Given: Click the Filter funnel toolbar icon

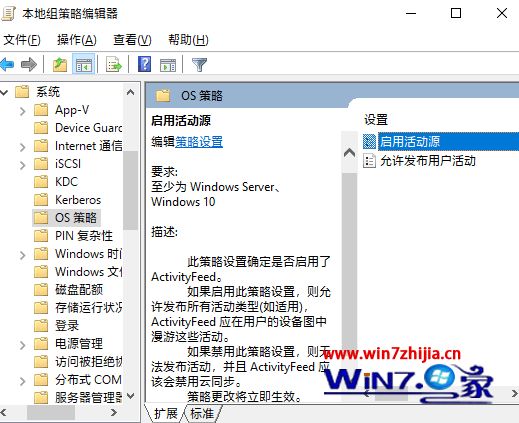Looking at the screenshot, I should 199,64.
